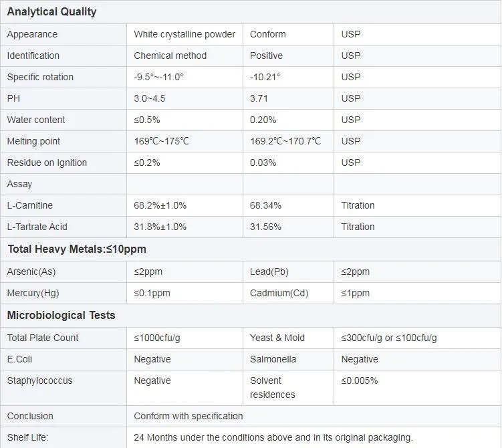The image size is (502, 448).
Task: Select the Mercury(Hg) limit ≤0.1ppm
Action: 152,293
